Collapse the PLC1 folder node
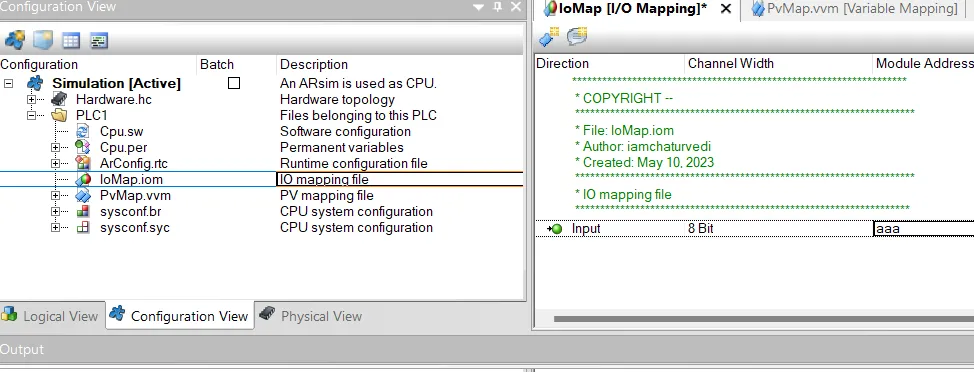Viewport: 974px width, 372px height. (x=32, y=116)
